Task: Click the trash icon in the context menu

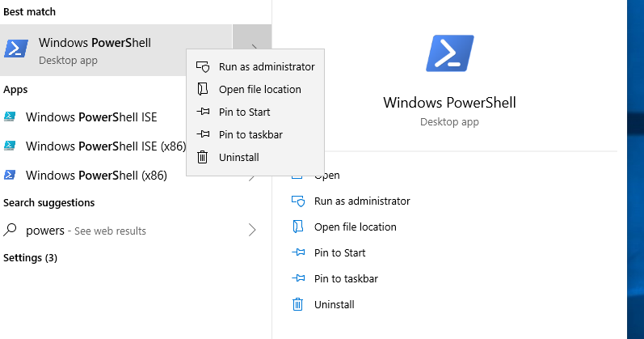Action: click(203, 157)
